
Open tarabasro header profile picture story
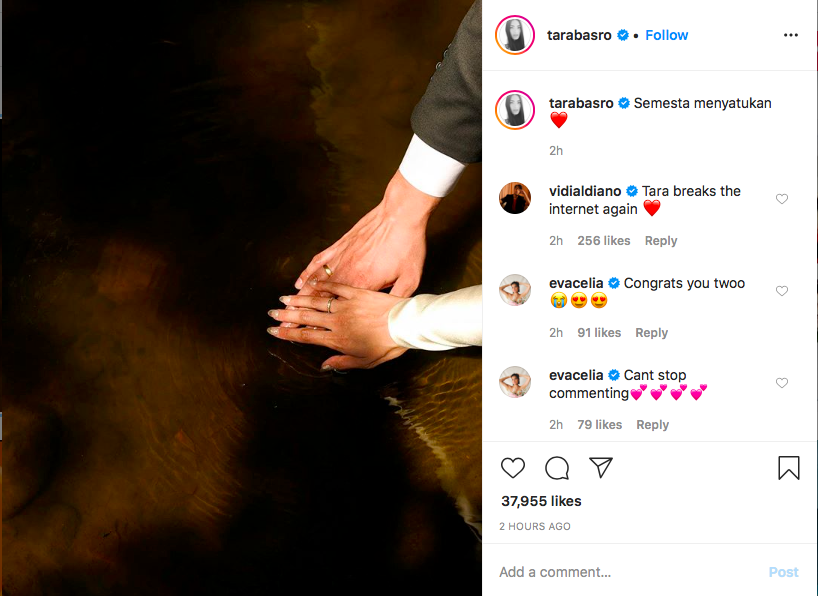click(x=515, y=35)
